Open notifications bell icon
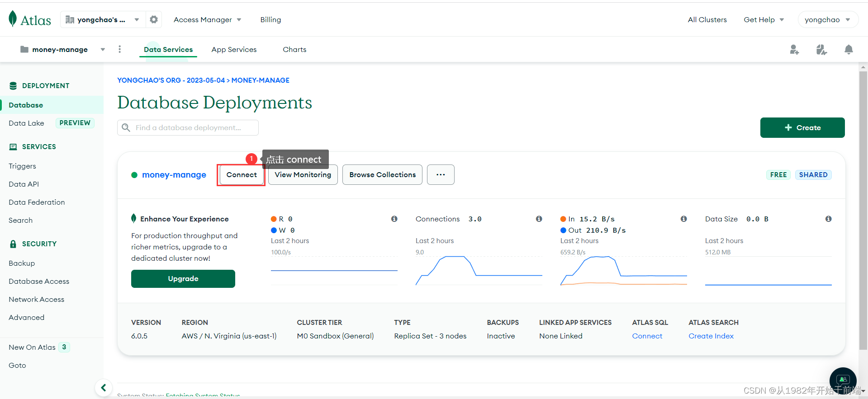The height and width of the screenshot is (399, 868). (x=849, y=49)
